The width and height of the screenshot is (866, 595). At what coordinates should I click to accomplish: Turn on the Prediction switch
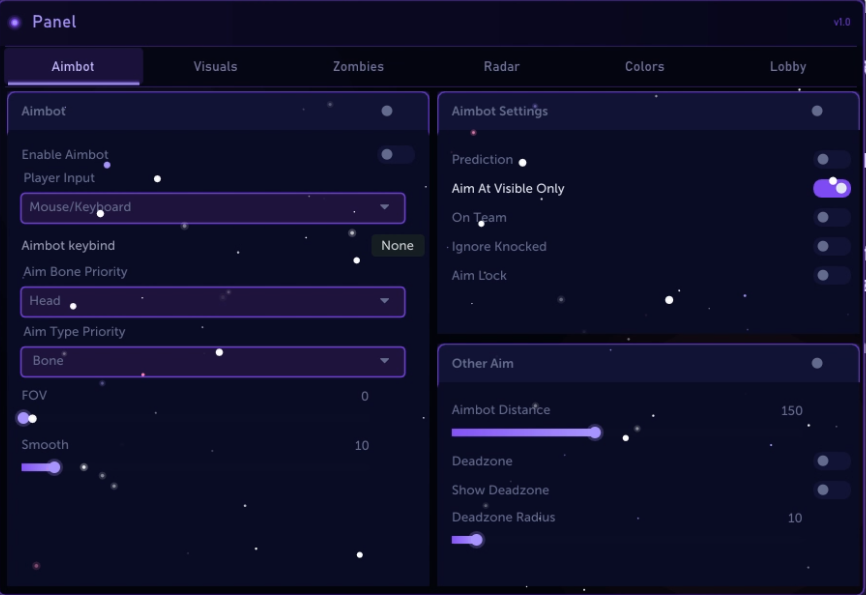[x=832, y=160]
